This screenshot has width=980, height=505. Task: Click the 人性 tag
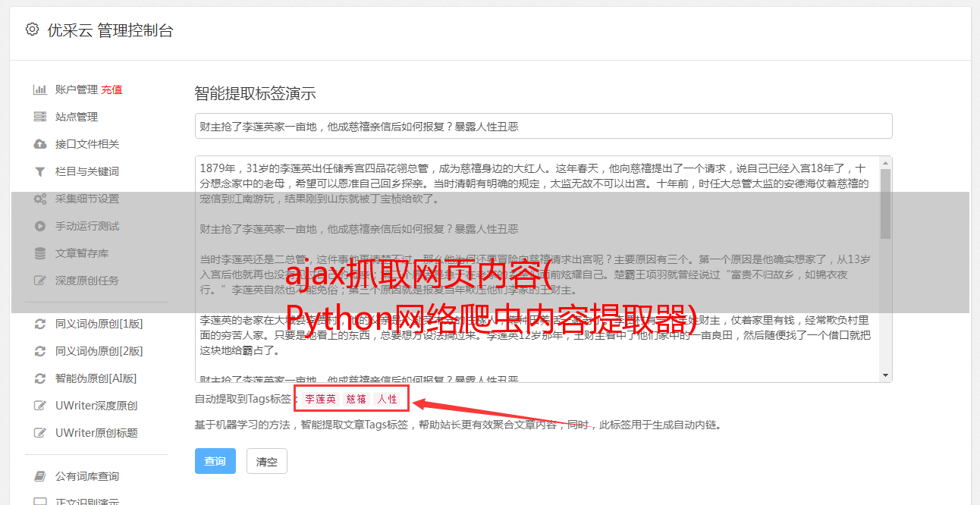pyautogui.click(x=388, y=399)
